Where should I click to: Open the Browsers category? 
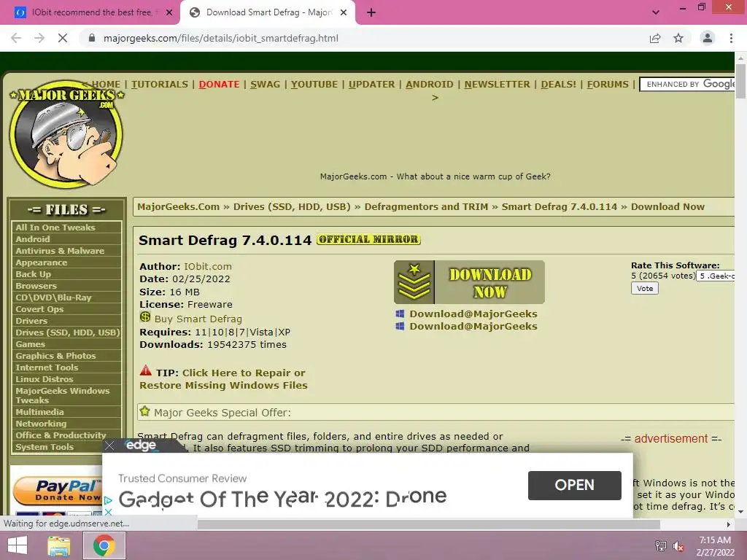(x=66, y=286)
